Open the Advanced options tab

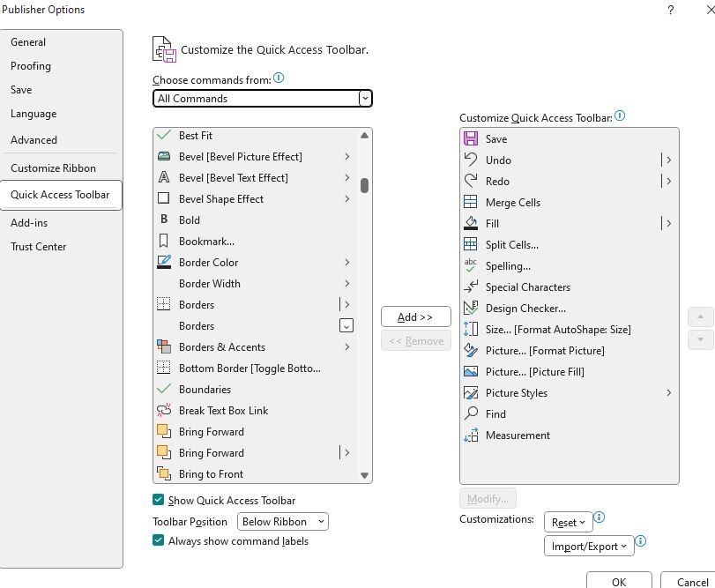tap(61, 140)
